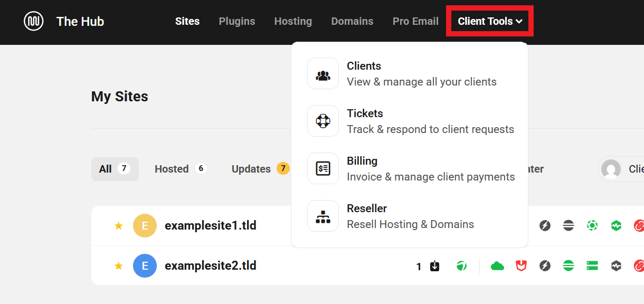Unfavorite examplesite1.tld star
Image resolution: width=644 pixels, height=304 pixels.
119,226
